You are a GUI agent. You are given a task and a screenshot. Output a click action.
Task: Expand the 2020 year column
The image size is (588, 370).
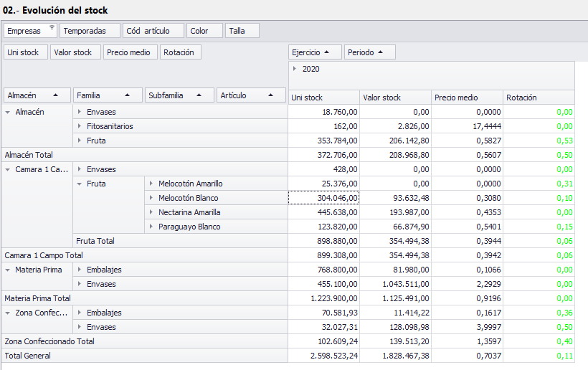point(295,69)
